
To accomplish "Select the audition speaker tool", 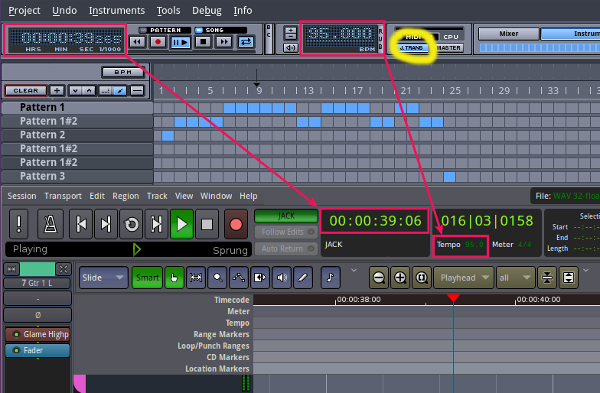I will pos(282,277).
